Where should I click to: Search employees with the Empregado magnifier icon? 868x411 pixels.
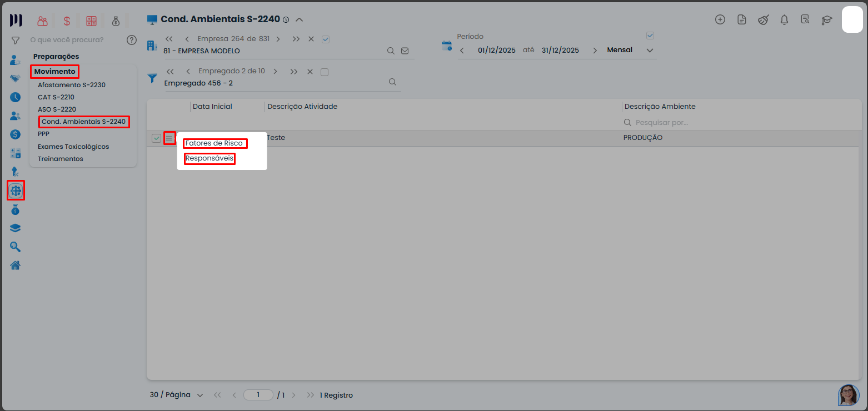(x=392, y=82)
